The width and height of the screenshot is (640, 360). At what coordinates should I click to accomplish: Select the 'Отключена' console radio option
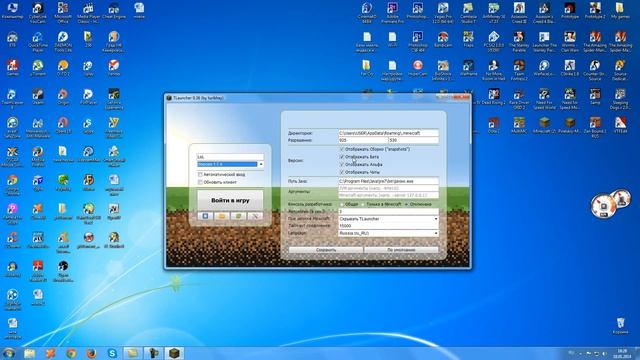[406, 204]
